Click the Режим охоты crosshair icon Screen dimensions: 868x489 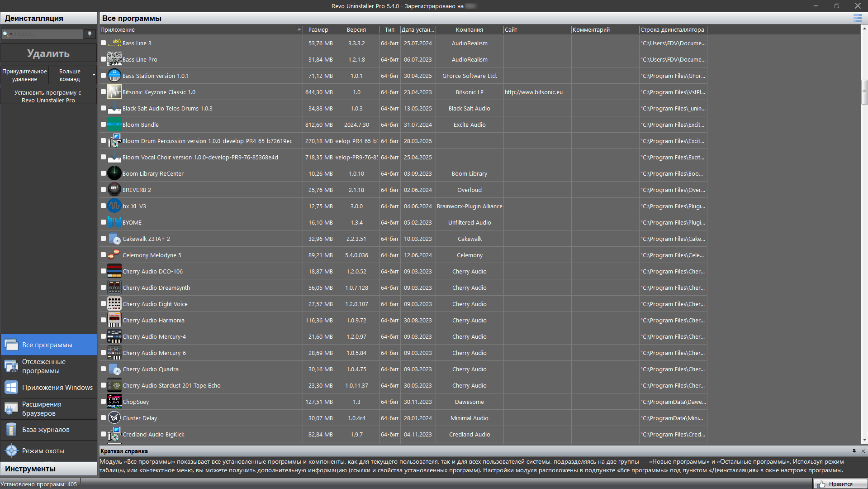(11, 451)
